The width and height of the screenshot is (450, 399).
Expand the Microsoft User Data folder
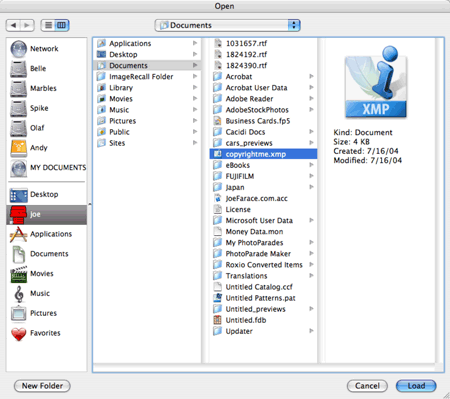click(311, 220)
